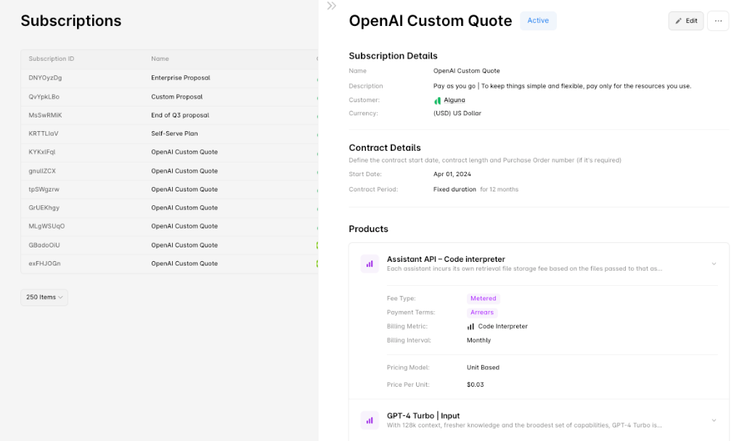Screen dimensions: 750x441
Task: Select subscription row gnuIlZCX
Action: point(169,171)
